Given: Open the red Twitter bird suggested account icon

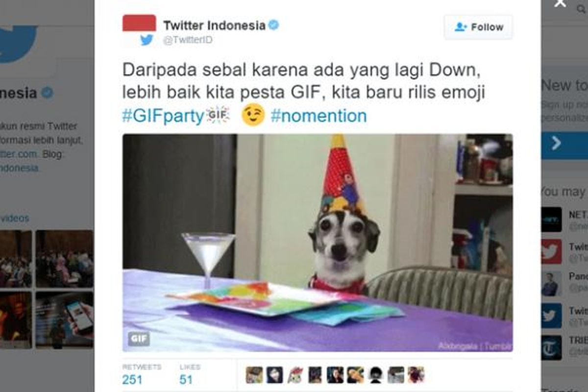Looking at the screenshot, I should point(551,252).
